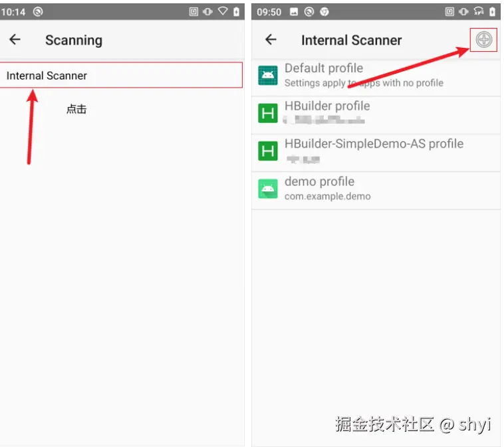504x447 pixels.
Task: Tap the Wi-Fi icon in the left status bar
Action: [x=223, y=11]
